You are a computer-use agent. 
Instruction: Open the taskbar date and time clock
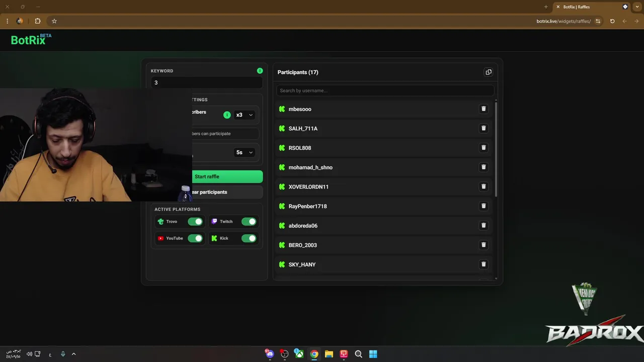[14, 354]
